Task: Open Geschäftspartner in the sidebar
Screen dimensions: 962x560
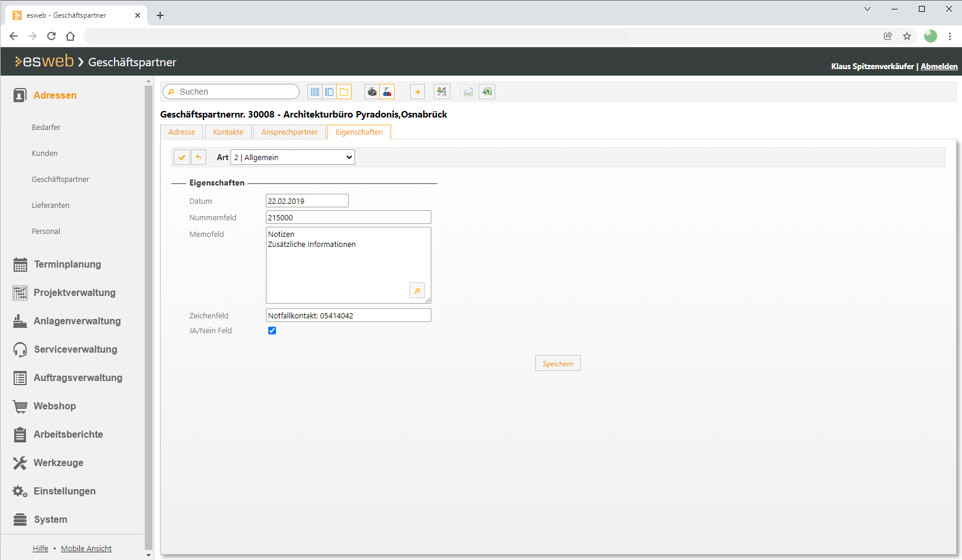Action: coord(60,180)
